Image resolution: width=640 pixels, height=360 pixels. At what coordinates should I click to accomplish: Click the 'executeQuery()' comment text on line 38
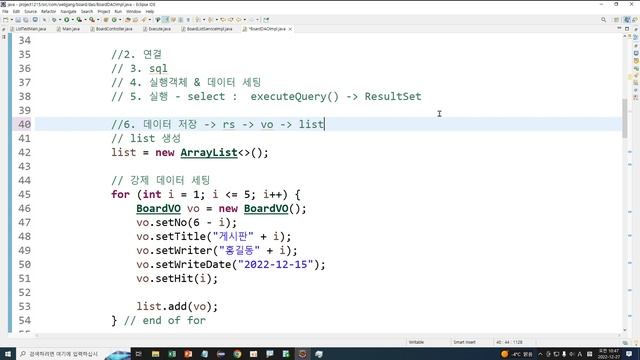point(295,97)
